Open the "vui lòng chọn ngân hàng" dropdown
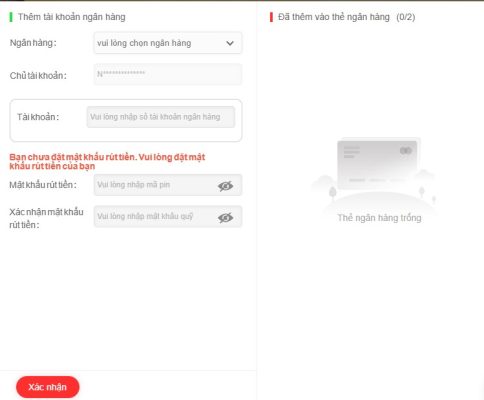 click(x=168, y=43)
